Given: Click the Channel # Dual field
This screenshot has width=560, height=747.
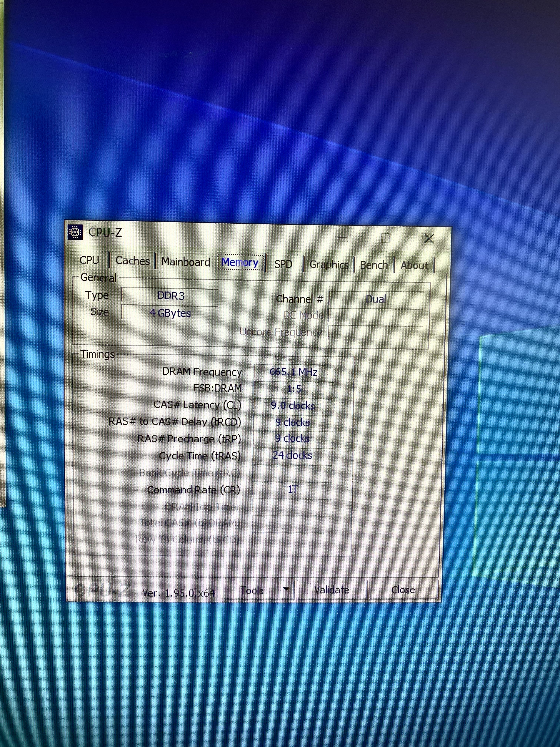Looking at the screenshot, I should pos(376,299).
